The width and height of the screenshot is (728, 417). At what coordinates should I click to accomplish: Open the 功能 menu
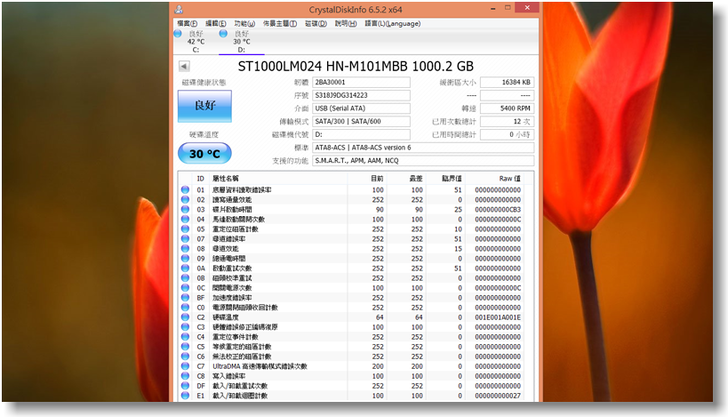(x=244, y=22)
